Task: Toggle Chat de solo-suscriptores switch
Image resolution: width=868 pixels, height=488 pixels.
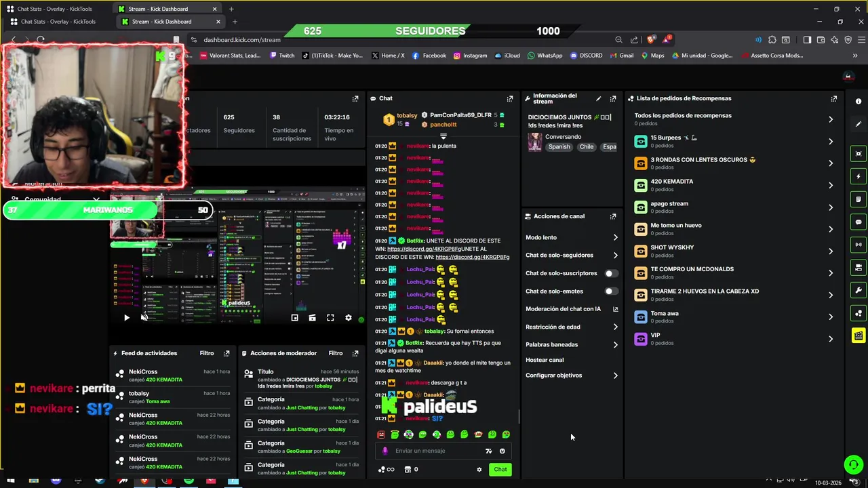Action: tap(611, 273)
